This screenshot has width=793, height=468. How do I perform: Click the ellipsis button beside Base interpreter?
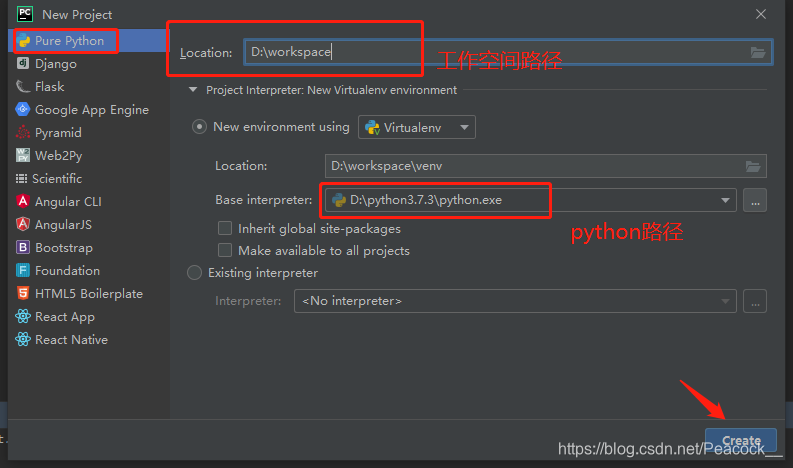click(x=755, y=200)
